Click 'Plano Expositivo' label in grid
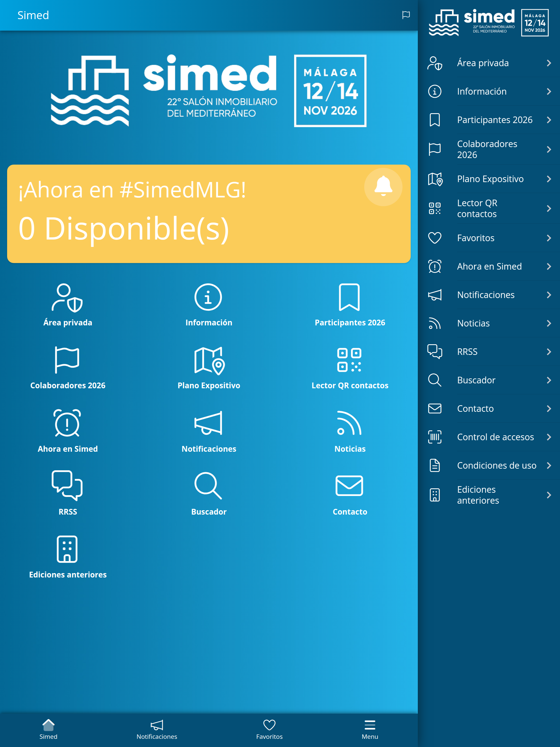This screenshot has height=747, width=560. (x=209, y=385)
